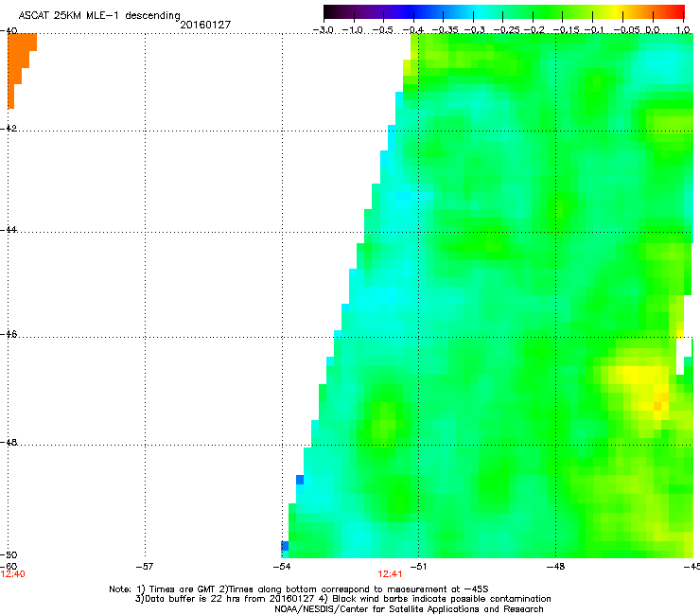Screen dimensions: 700x615
Task: Click the '-0.3' color scale label
Action: pos(475,30)
